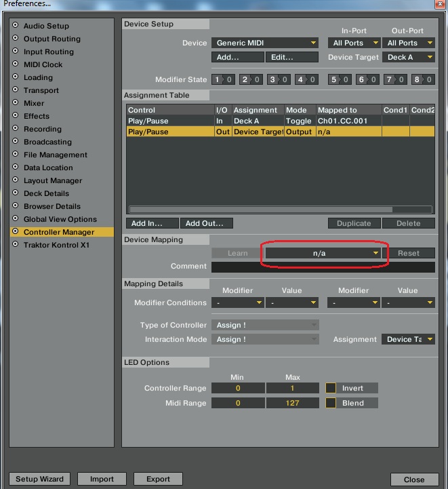
Task: Open File Management settings
Action: coord(56,155)
